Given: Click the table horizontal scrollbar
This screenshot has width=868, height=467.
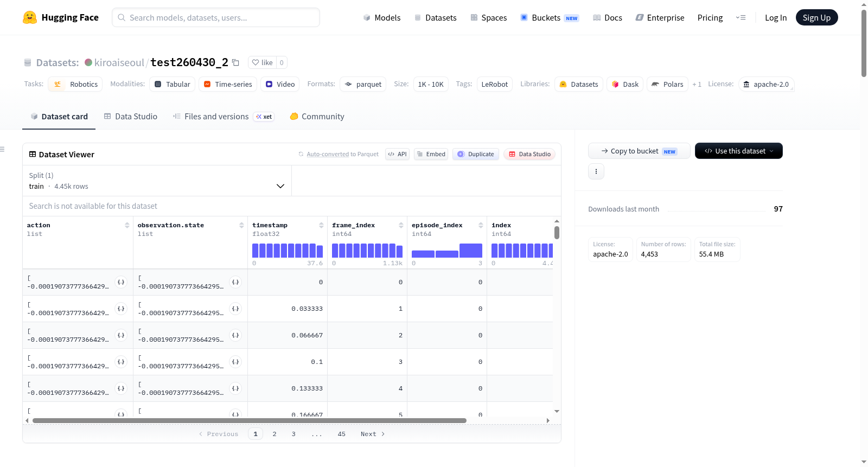Looking at the screenshot, I should pos(250,420).
